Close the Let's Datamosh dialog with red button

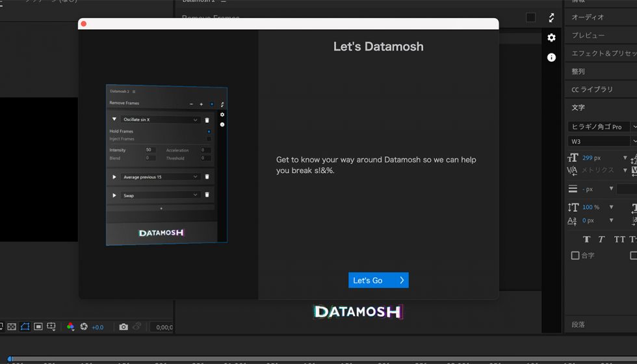(x=84, y=24)
